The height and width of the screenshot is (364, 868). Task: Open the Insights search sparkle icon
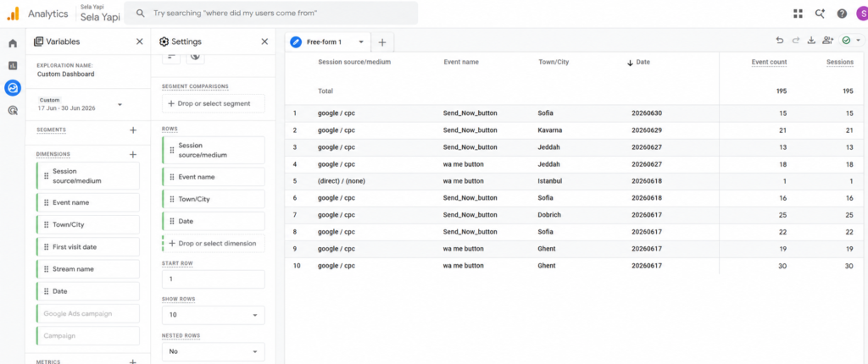pyautogui.click(x=820, y=14)
